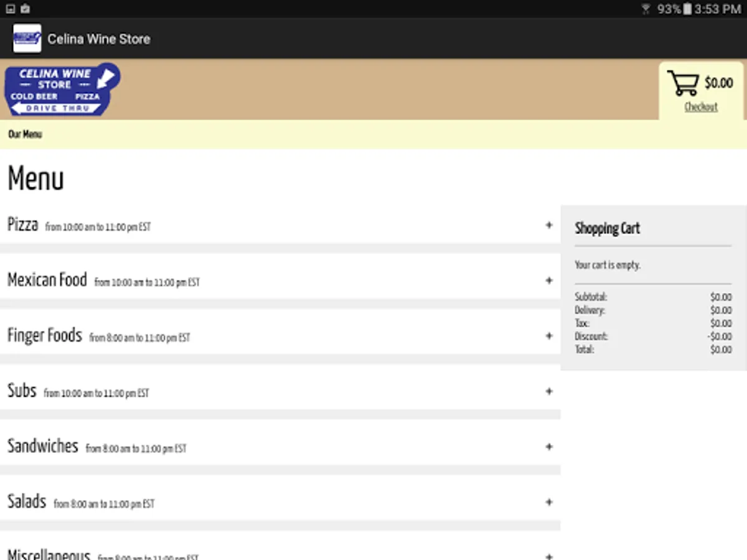This screenshot has height=560, width=747.
Task: Tap Finger Foods hours from 8:00 am text
Action: tap(140, 338)
